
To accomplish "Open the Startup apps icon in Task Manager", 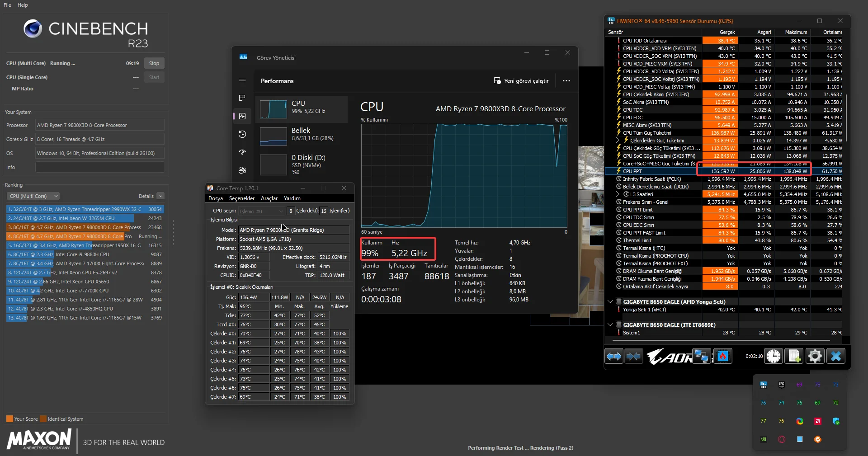I will pos(242,152).
